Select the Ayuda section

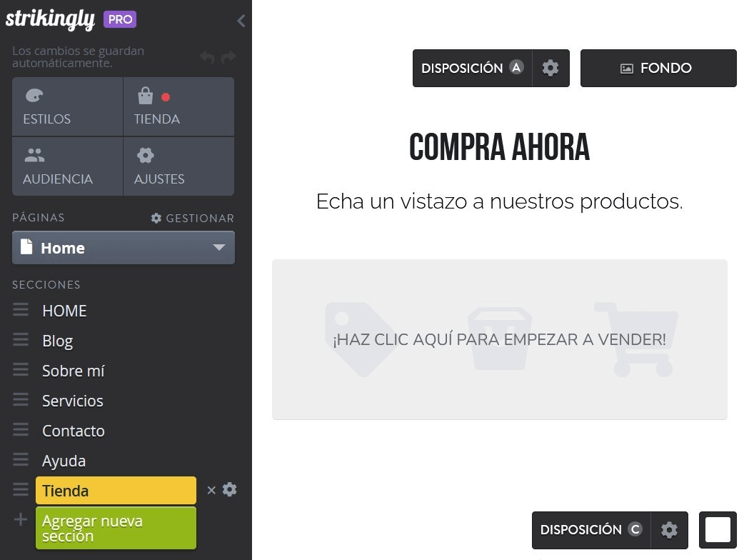pyautogui.click(x=64, y=461)
